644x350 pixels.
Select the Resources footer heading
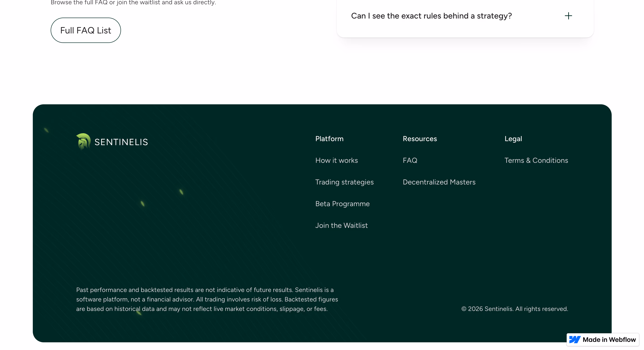pyautogui.click(x=420, y=139)
